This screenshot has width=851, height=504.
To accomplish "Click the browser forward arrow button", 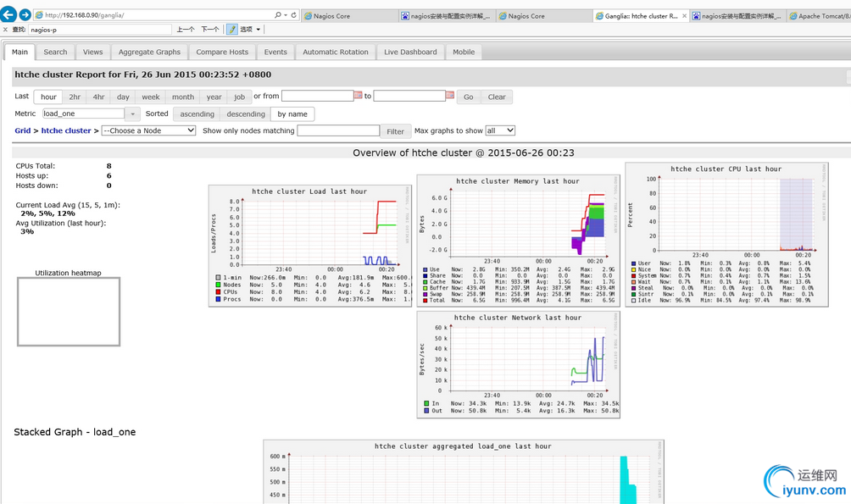I will pos(25,15).
